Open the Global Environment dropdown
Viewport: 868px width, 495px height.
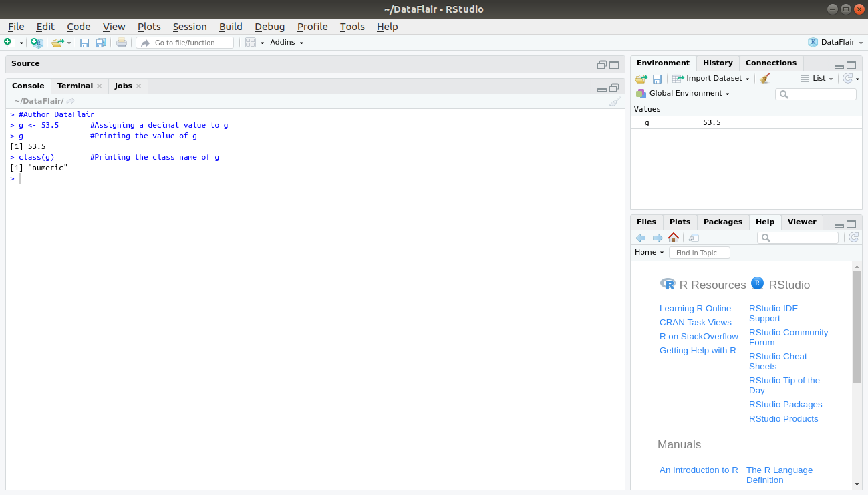[x=683, y=94]
